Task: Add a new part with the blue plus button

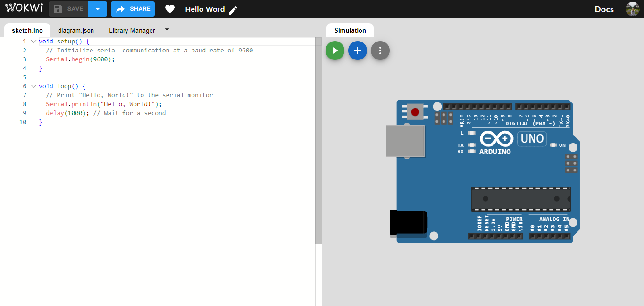Action: click(358, 51)
